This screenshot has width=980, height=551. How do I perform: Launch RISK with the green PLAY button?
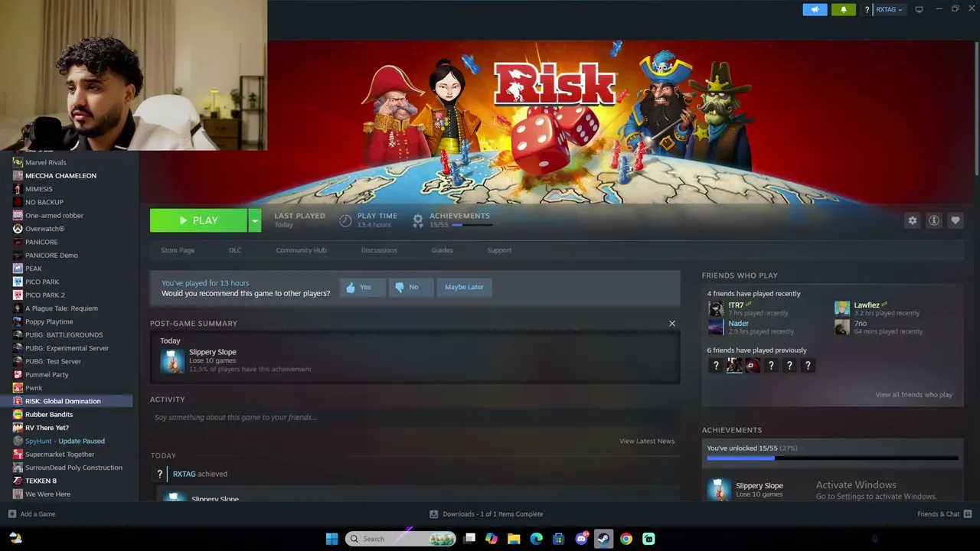point(198,220)
